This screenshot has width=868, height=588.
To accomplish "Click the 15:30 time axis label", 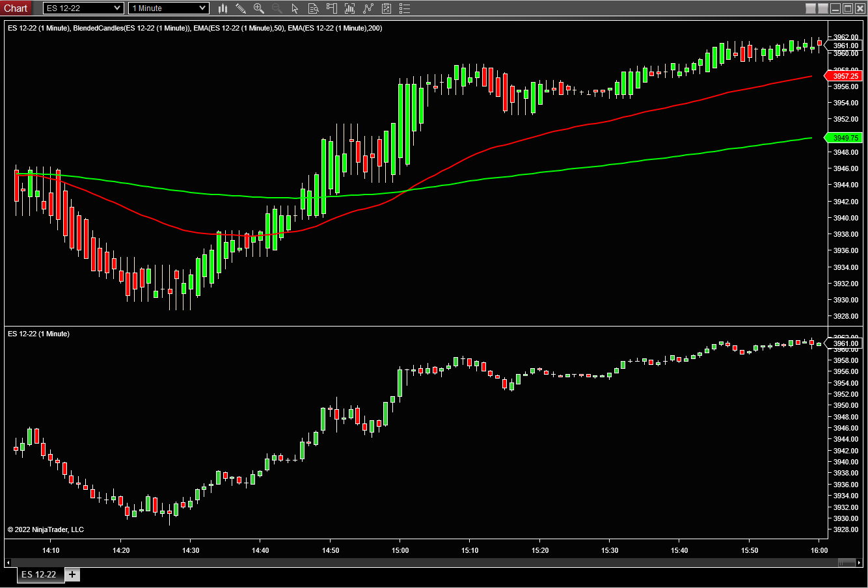I will click(x=610, y=550).
